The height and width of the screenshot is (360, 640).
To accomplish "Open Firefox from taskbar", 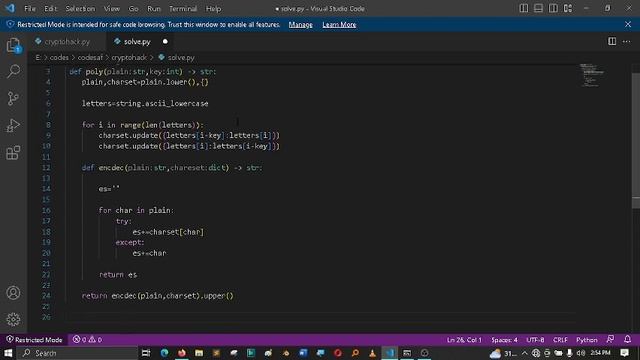I will click(x=182, y=353).
